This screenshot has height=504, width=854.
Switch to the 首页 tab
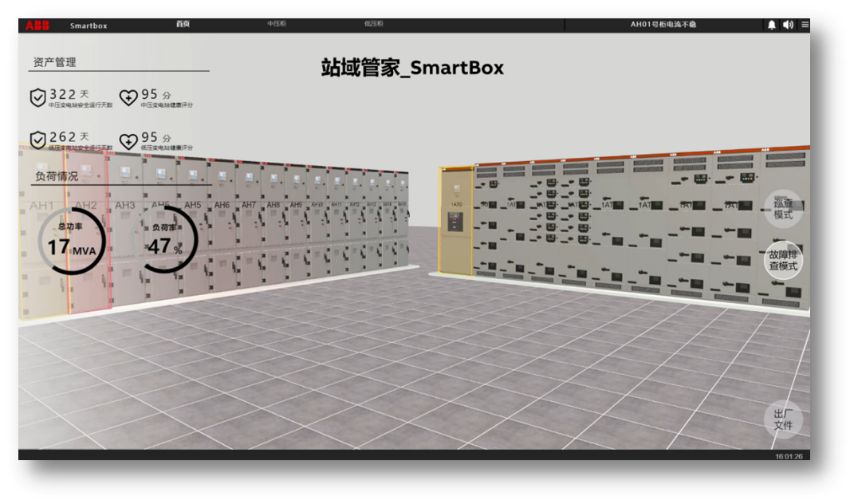pyautogui.click(x=183, y=25)
